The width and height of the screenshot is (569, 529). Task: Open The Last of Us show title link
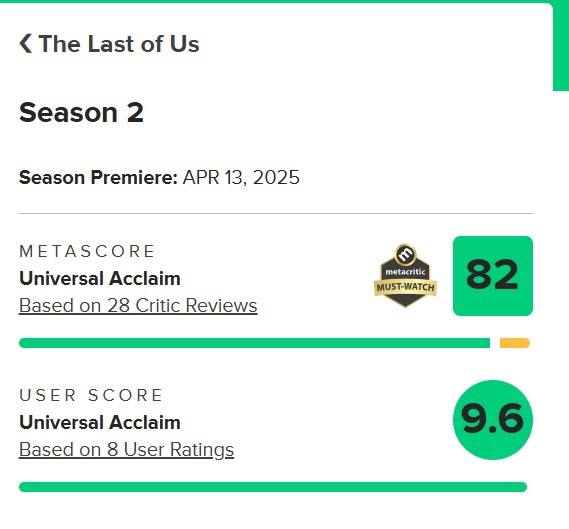click(119, 44)
